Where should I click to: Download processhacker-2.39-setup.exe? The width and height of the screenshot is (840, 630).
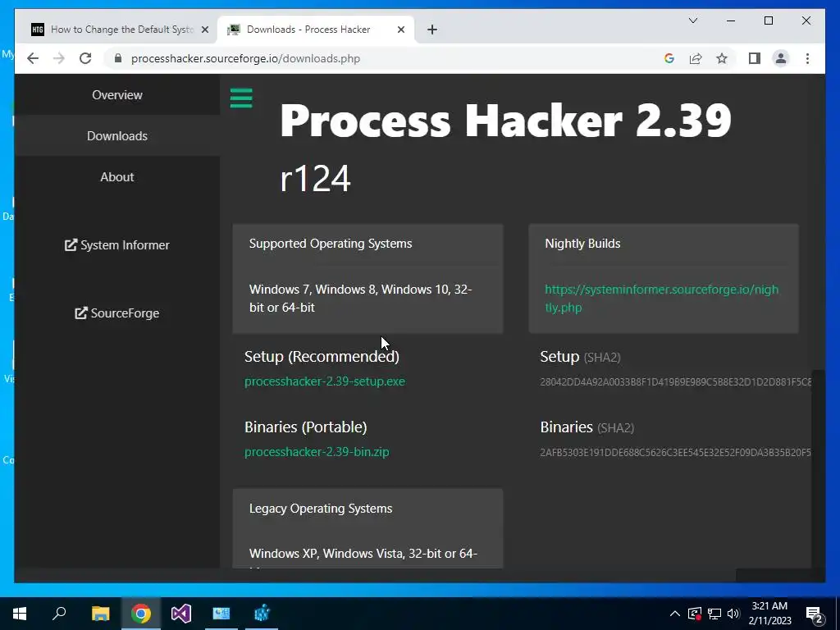point(325,381)
